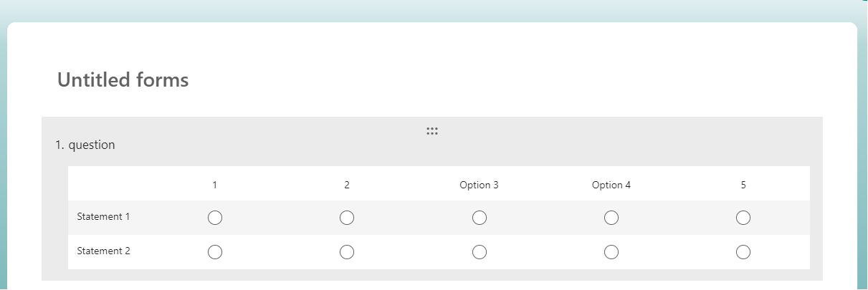Select rating 5 for Statement 1
This screenshot has height=290, width=868.
pos(743,218)
